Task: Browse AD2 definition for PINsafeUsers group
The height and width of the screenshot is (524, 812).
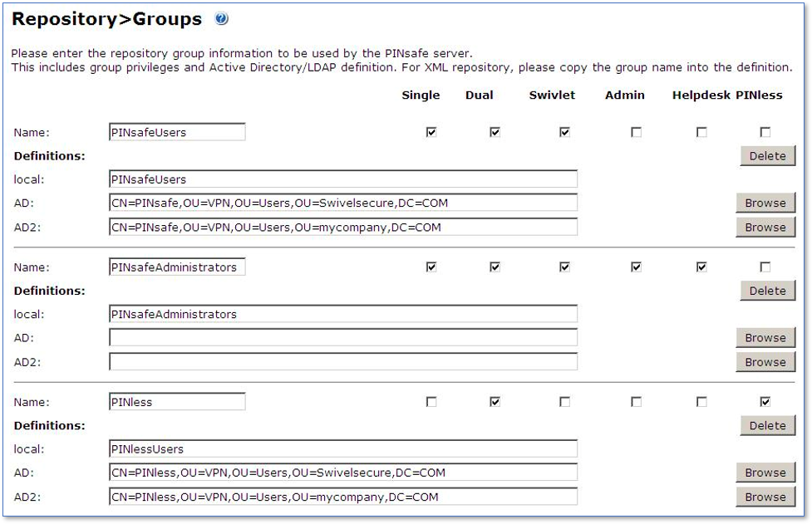Action: click(x=765, y=228)
